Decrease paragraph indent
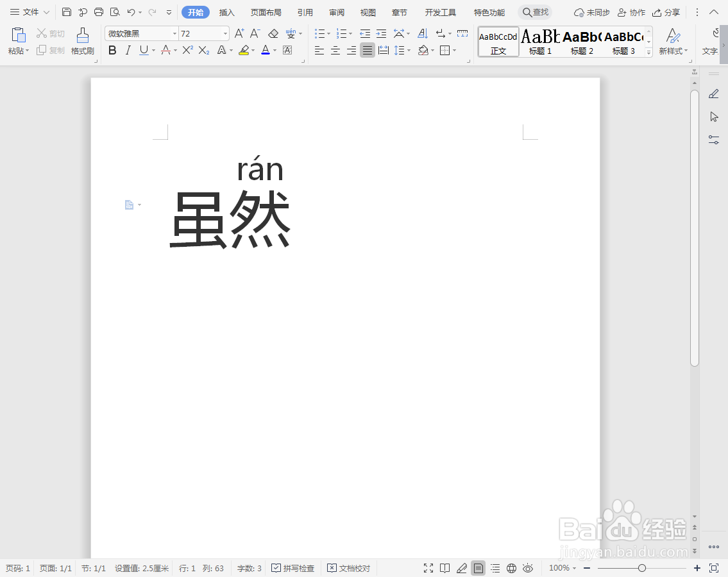Screen dimensions: 728x577 [x=365, y=33]
